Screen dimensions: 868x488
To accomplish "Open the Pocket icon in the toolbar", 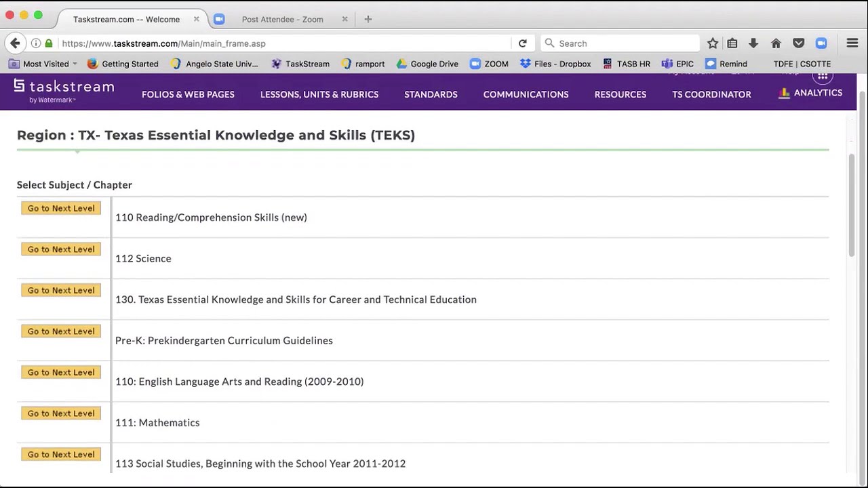I will pyautogui.click(x=799, y=43).
